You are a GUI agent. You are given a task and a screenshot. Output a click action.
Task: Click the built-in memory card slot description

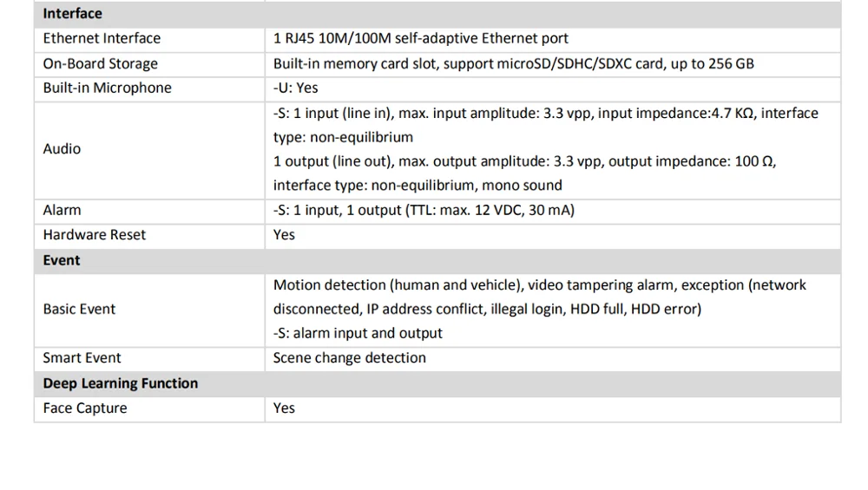513,63
